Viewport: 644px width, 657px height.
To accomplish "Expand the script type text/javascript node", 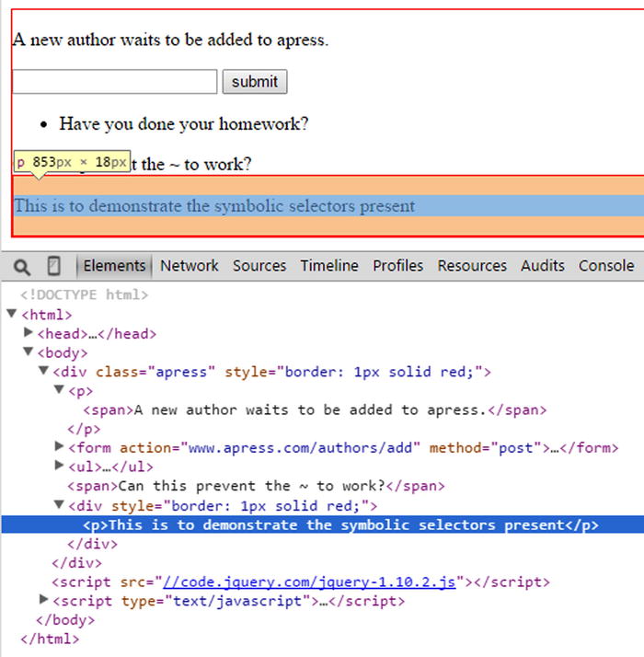I will coord(43,600).
